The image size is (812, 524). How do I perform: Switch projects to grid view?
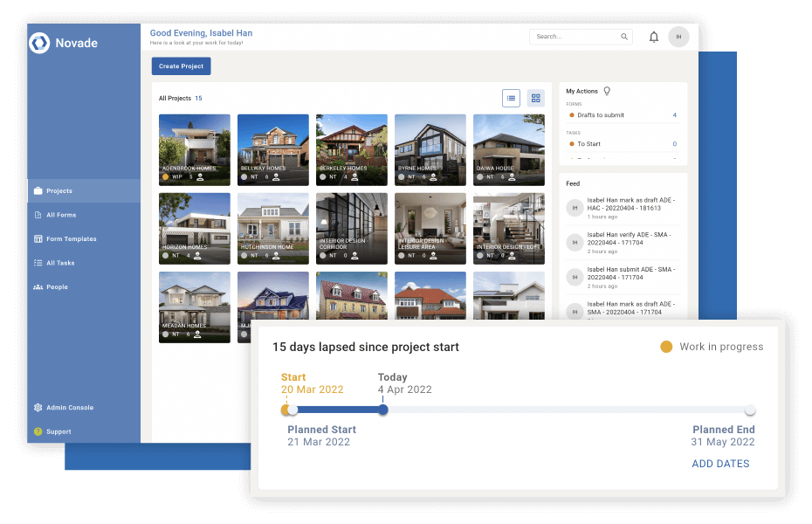point(535,98)
